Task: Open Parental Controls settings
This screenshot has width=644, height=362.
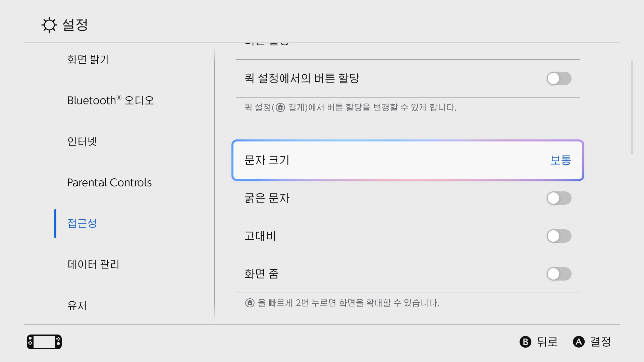Action: tap(109, 182)
